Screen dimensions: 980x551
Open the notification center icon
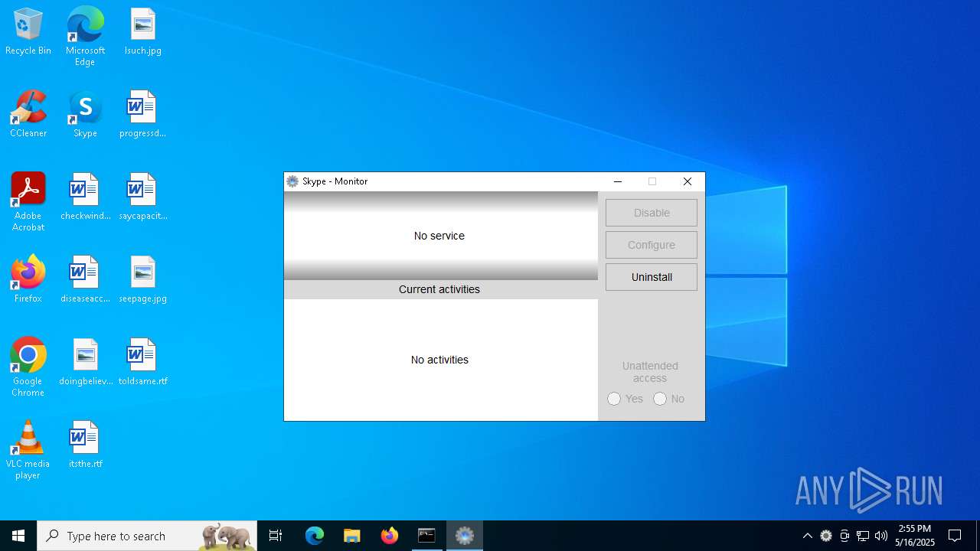pos(955,536)
